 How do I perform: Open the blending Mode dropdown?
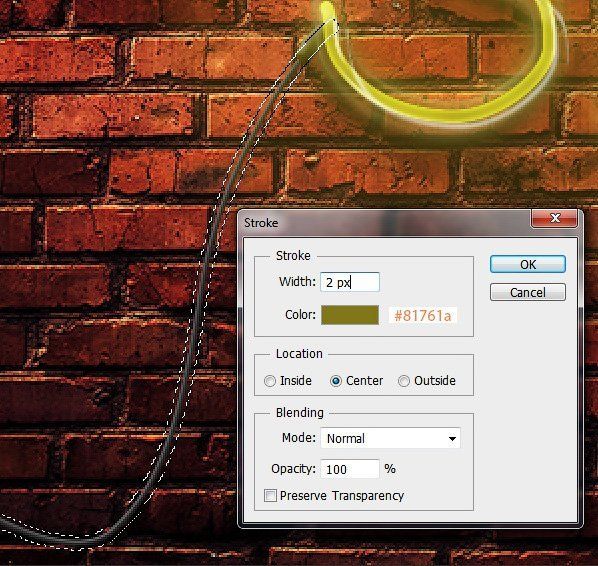[x=391, y=438]
